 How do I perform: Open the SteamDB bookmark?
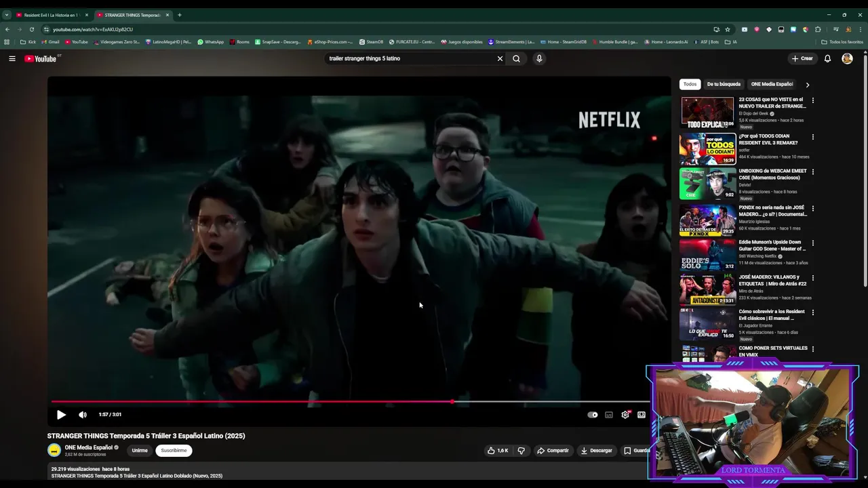point(372,42)
